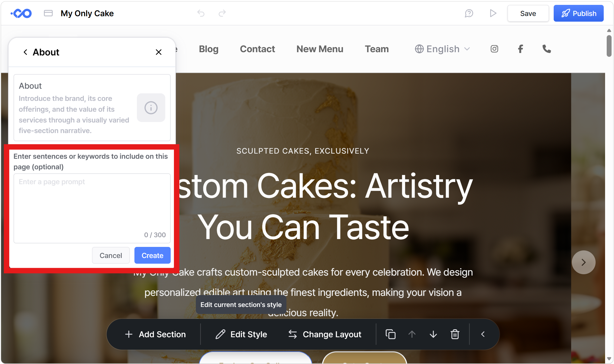
Task: Click the vertical scrollbar thumb
Action: (609, 46)
